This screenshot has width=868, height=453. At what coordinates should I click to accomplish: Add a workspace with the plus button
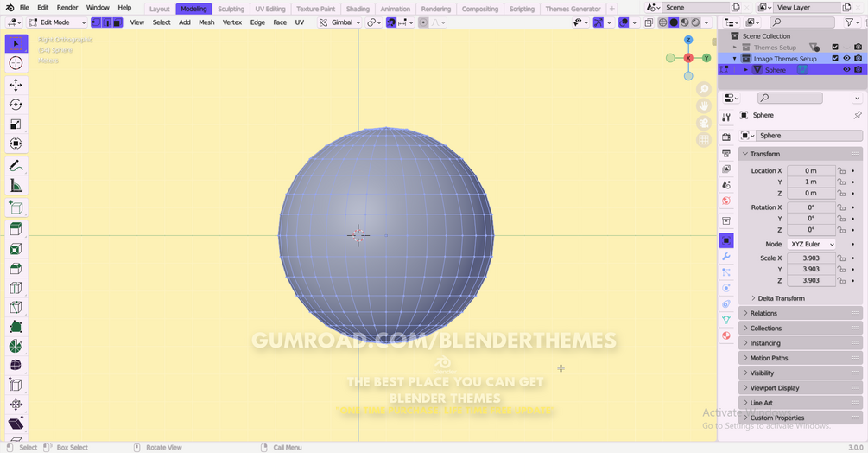[611, 9]
